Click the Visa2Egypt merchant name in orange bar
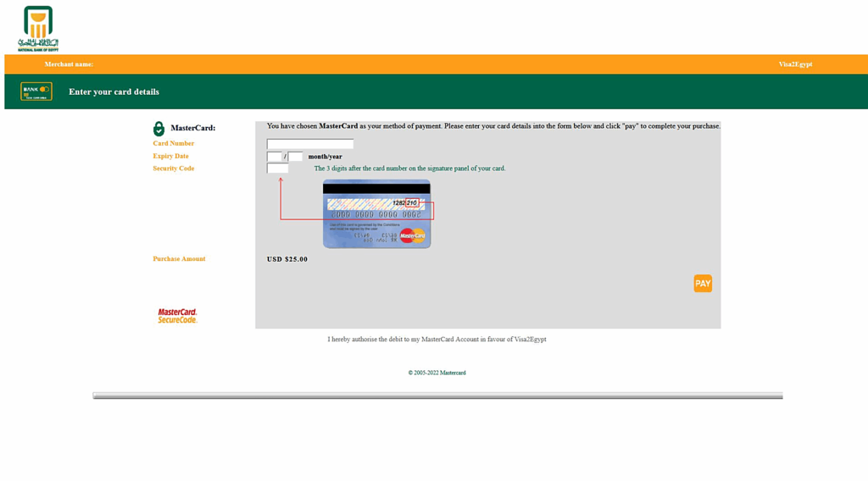 (795, 64)
